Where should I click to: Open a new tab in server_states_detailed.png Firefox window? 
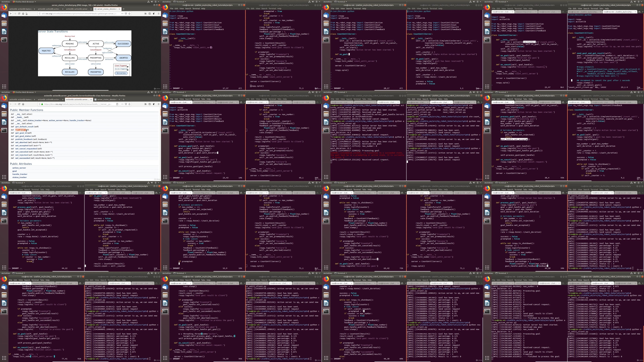click(x=124, y=9)
